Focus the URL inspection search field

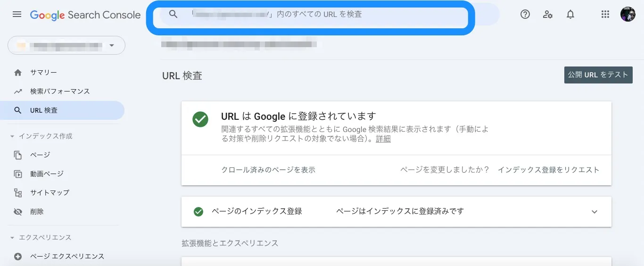[x=330, y=14]
